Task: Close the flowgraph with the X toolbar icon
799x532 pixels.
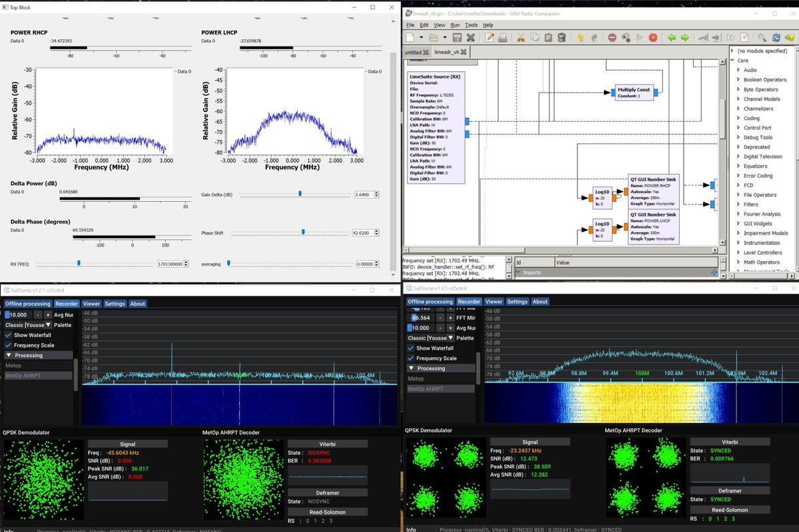Action: click(471, 38)
